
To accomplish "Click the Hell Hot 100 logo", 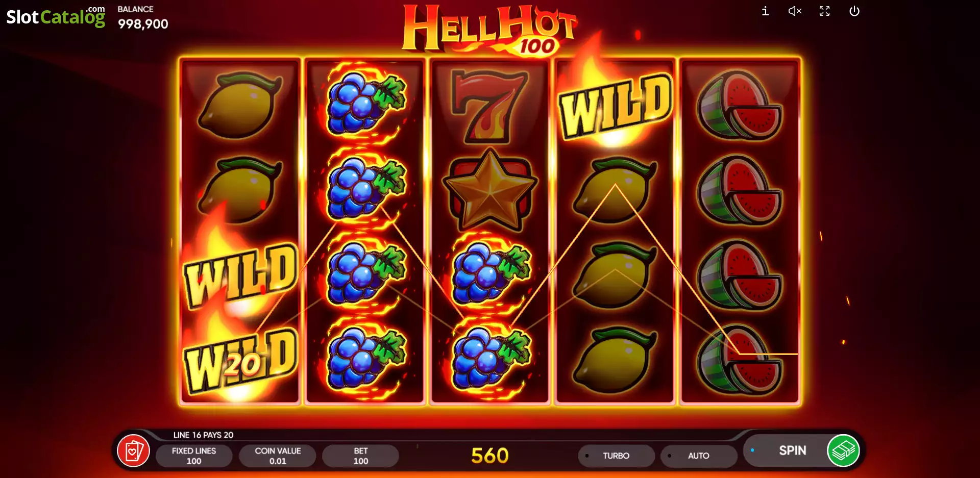I will (489, 29).
